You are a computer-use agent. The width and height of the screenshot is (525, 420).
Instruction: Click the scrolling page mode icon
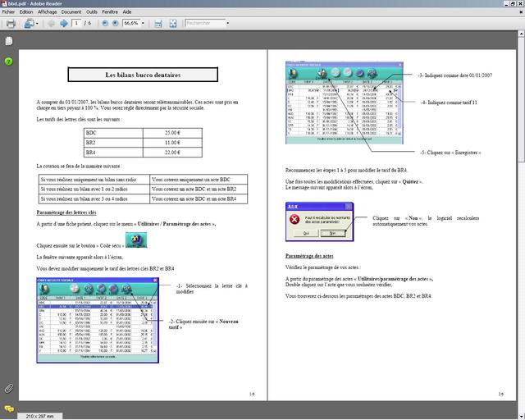coord(158,24)
